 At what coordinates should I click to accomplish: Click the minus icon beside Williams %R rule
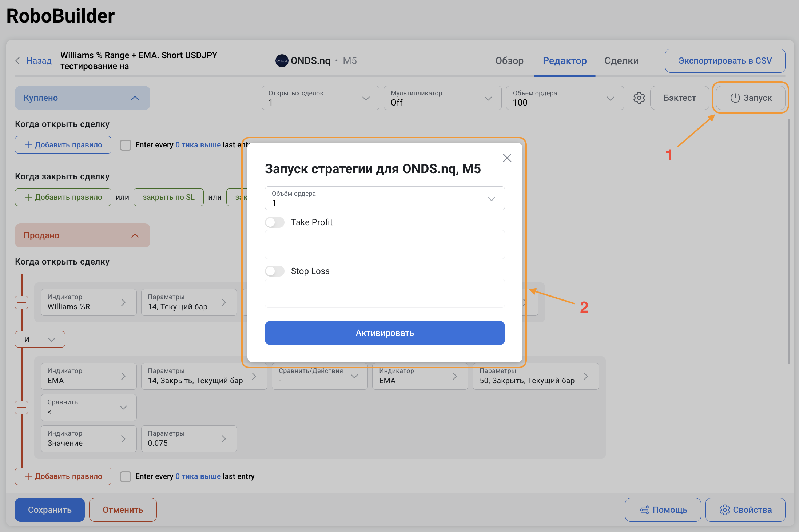(x=21, y=302)
